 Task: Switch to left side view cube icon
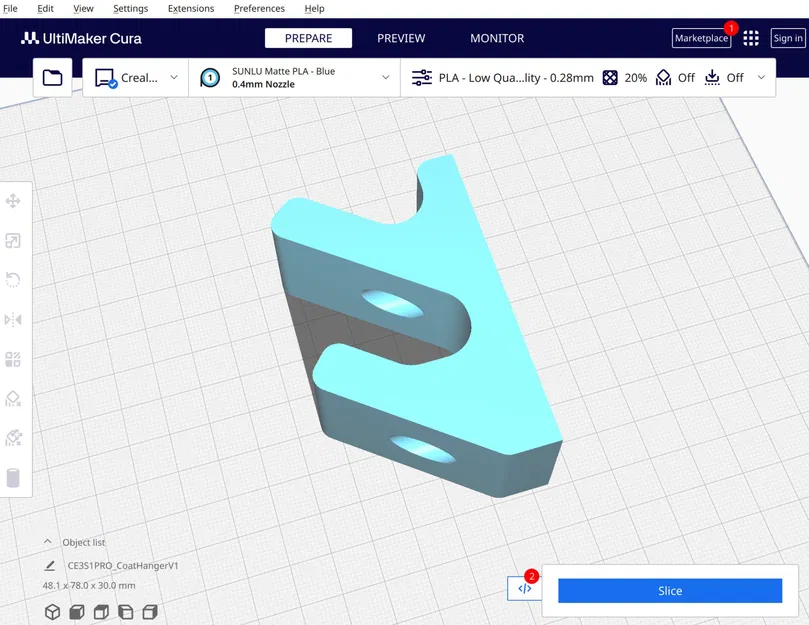tap(125, 612)
